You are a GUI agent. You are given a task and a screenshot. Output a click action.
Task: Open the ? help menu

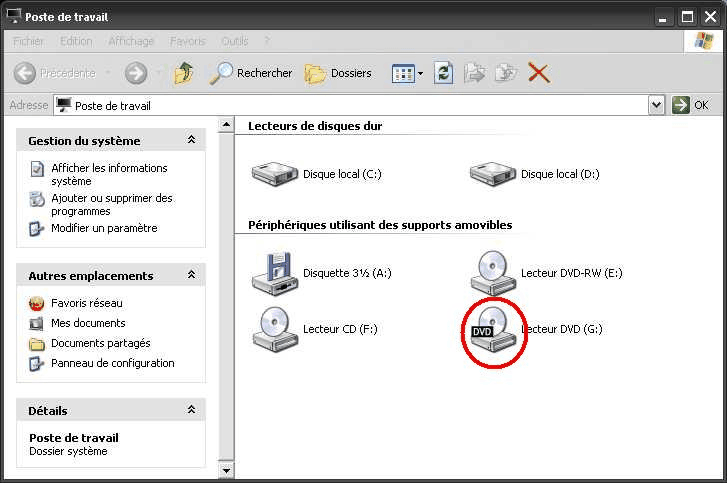pyautogui.click(x=267, y=41)
